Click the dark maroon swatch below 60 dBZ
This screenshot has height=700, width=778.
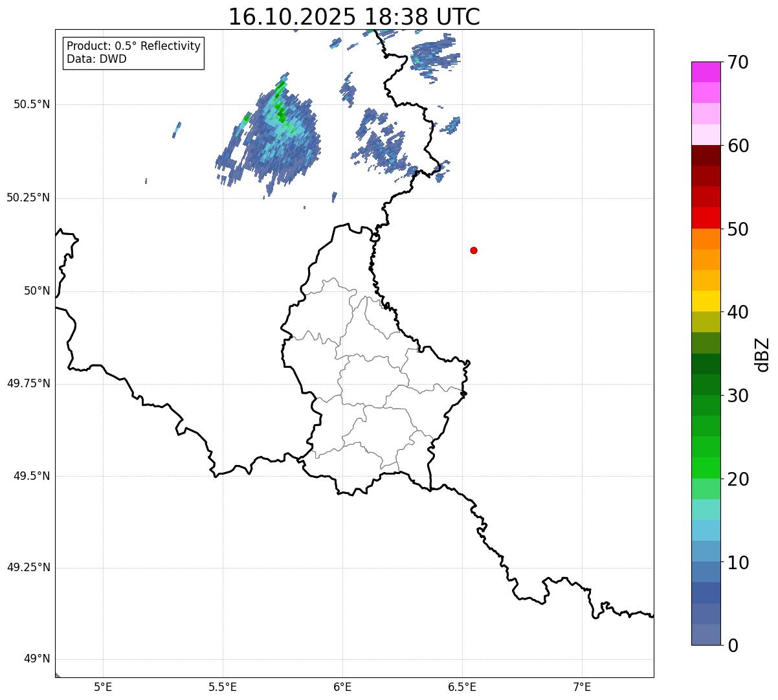click(x=706, y=155)
